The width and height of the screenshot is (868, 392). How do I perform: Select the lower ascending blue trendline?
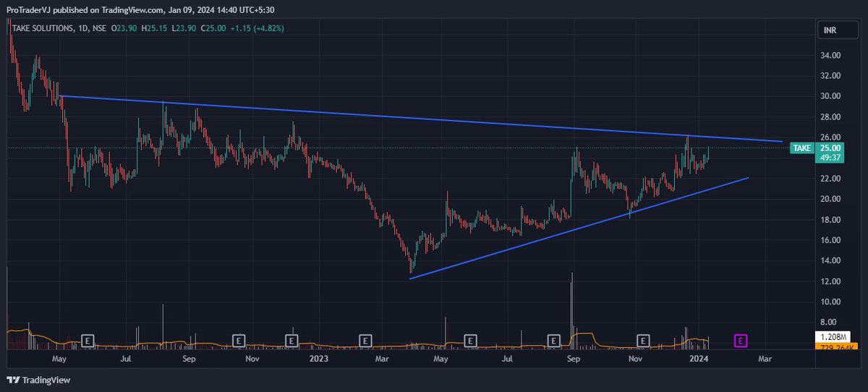[579, 228]
